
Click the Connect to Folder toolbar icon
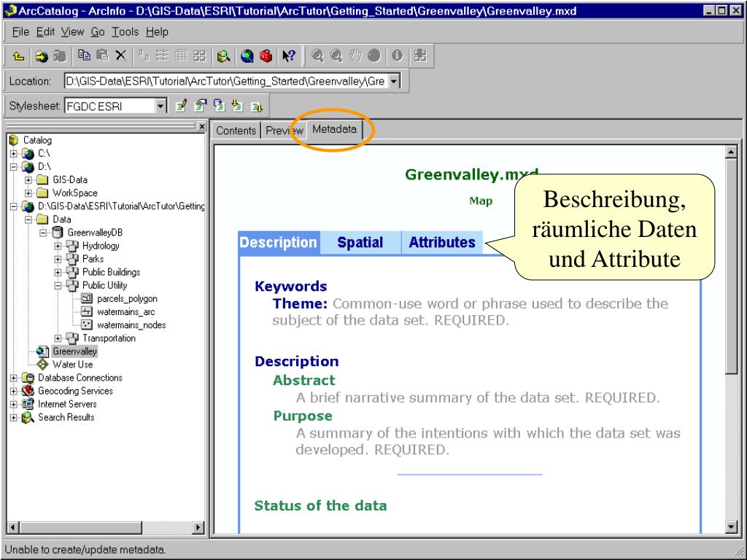[x=42, y=56]
